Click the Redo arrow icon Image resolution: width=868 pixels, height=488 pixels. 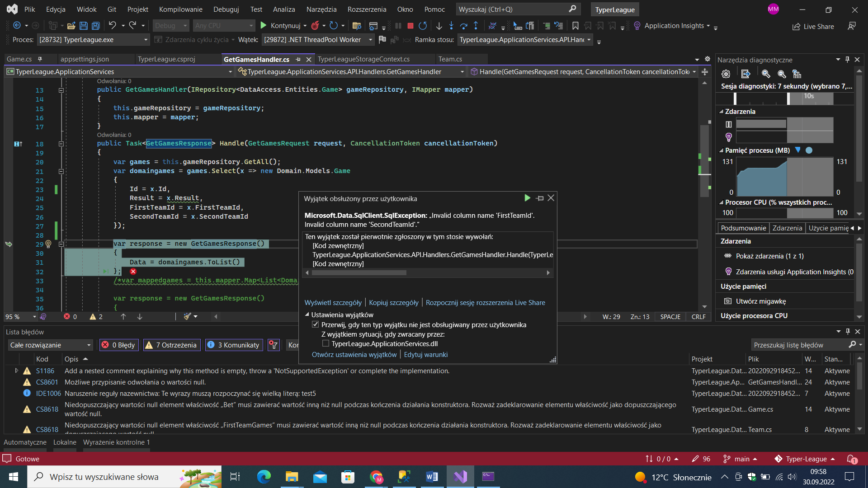[x=132, y=26]
